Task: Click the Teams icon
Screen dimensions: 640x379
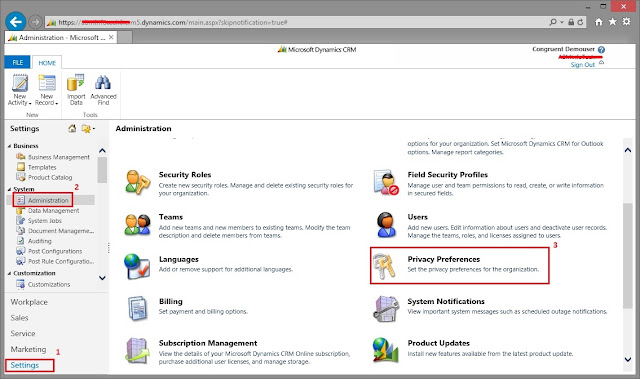Action: [x=138, y=224]
